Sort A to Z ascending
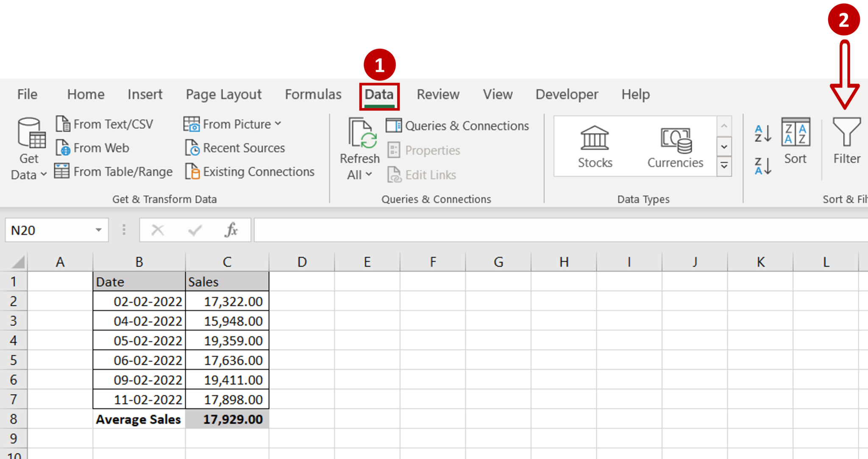 point(763,133)
